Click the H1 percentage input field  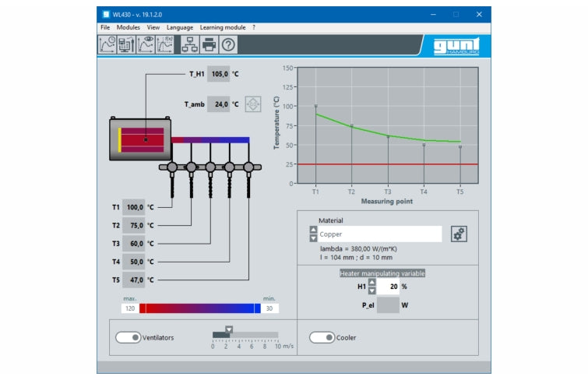click(389, 286)
